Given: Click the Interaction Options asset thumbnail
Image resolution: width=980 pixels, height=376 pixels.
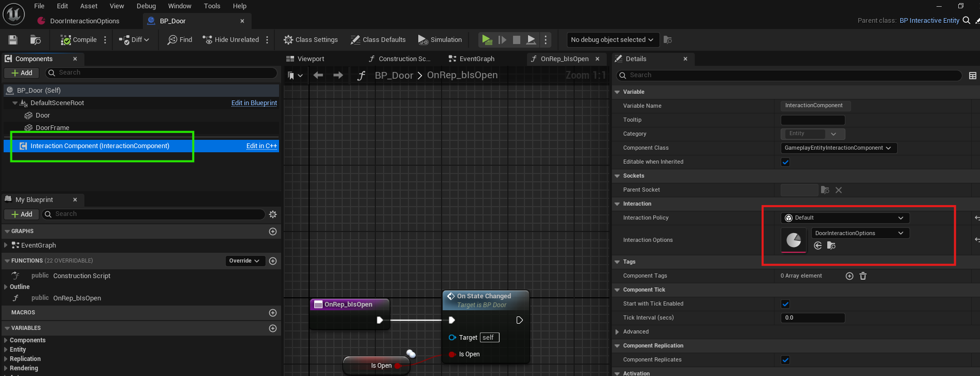Looking at the screenshot, I should (x=794, y=240).
